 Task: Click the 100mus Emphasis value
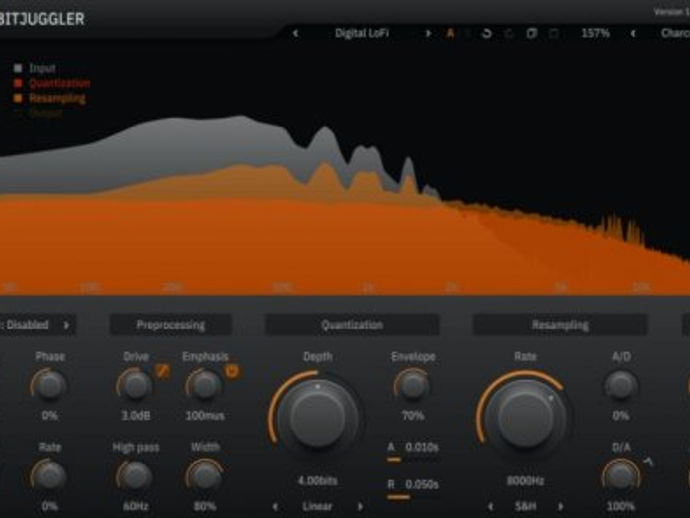205,416
